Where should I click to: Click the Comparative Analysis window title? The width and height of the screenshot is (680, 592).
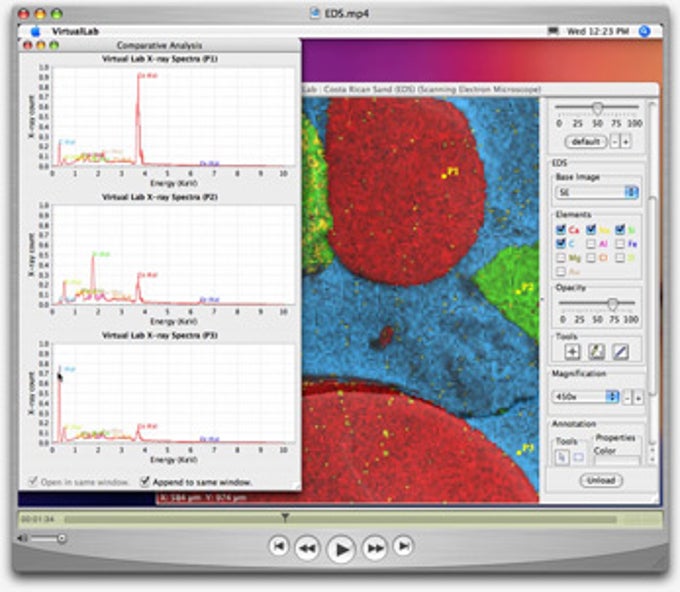pos(159,45)
